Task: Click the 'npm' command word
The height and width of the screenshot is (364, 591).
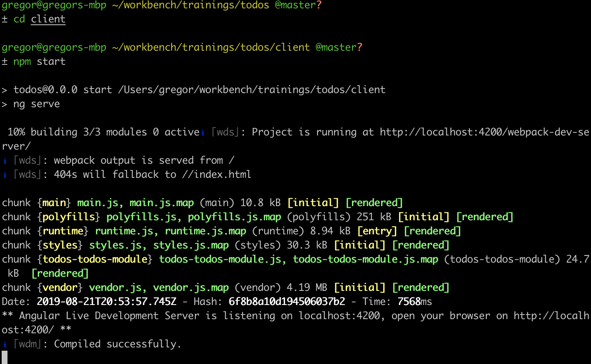Action: tap(22, 61)
